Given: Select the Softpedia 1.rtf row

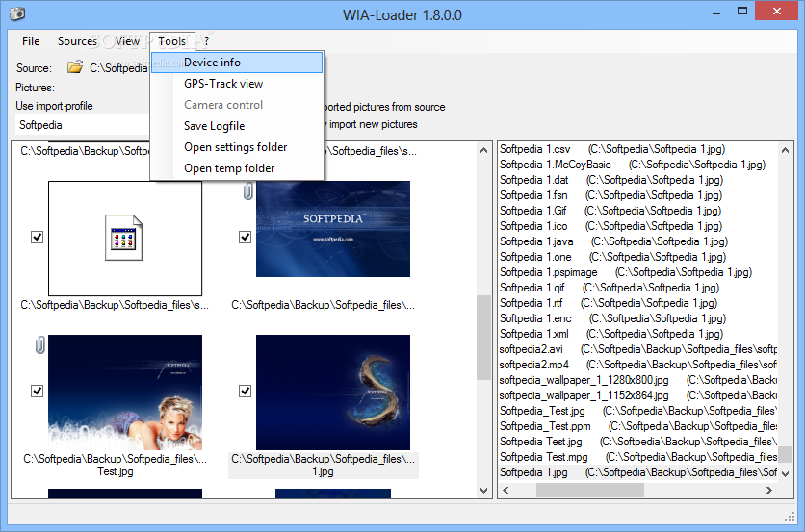Looking at the screenshot, I should pyautogui.click(x=638, y=303).
